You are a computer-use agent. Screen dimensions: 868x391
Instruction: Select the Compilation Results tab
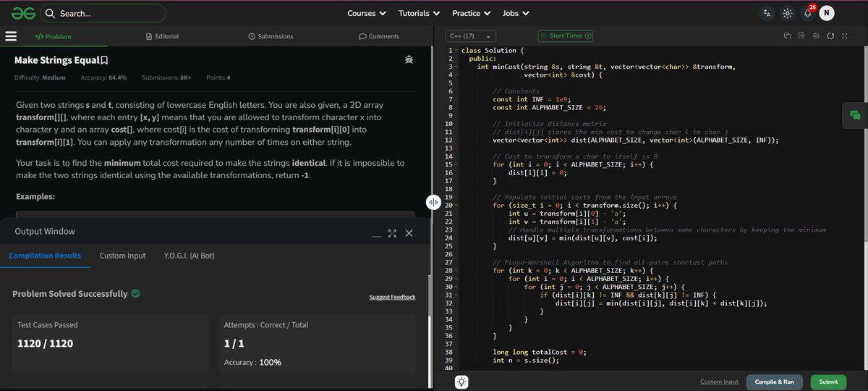point(45,256)
